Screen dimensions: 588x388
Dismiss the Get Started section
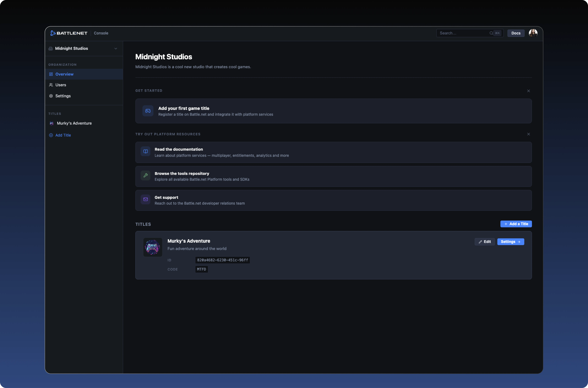pyautogui.click(x=528, y=91)
